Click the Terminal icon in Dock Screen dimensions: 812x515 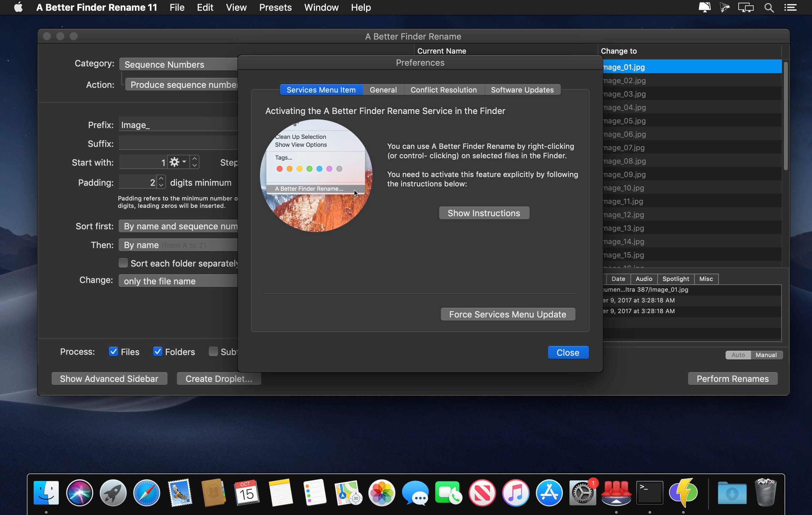(x=649, y=492)
